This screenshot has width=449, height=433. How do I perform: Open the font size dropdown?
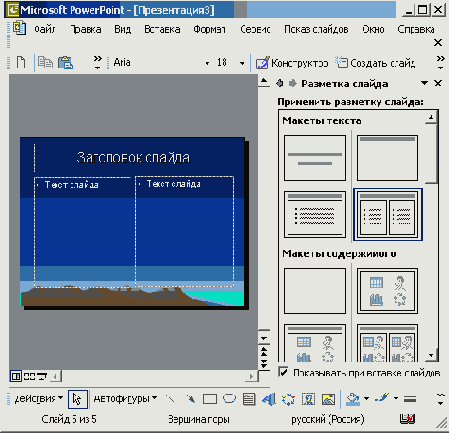point(242,63)
